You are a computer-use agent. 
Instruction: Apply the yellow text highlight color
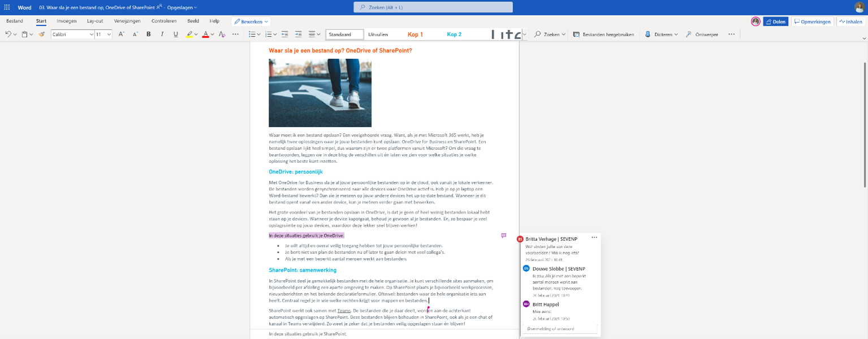pos(189,34)
